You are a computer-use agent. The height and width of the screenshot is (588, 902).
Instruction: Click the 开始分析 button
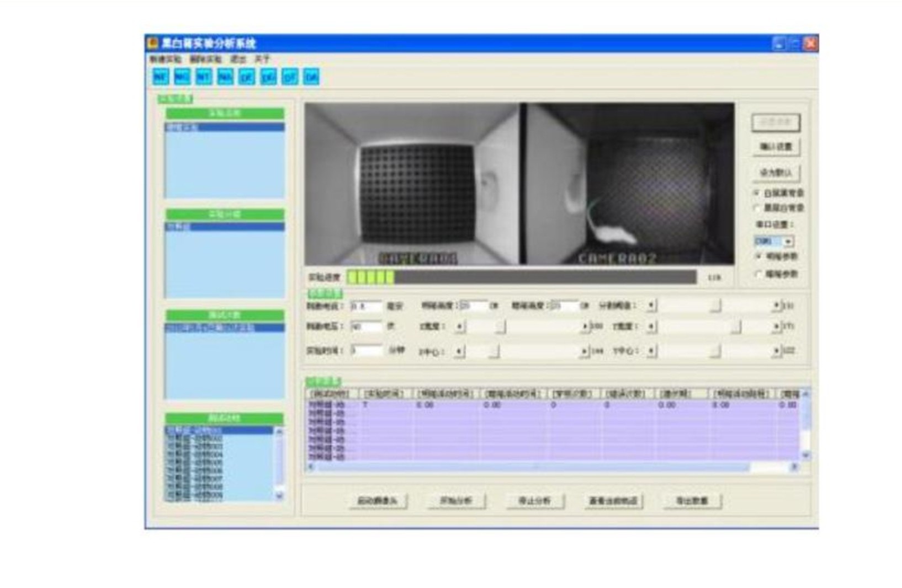click(456, 501)
